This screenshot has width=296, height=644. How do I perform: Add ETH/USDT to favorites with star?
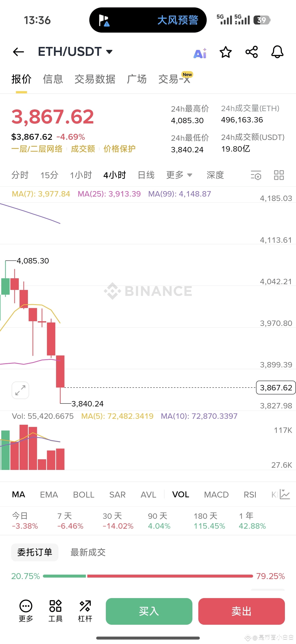point(225,52)
